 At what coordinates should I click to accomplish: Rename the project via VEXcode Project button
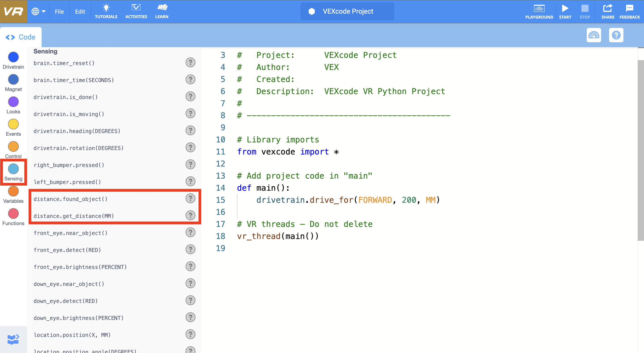[x=347, y=11]
